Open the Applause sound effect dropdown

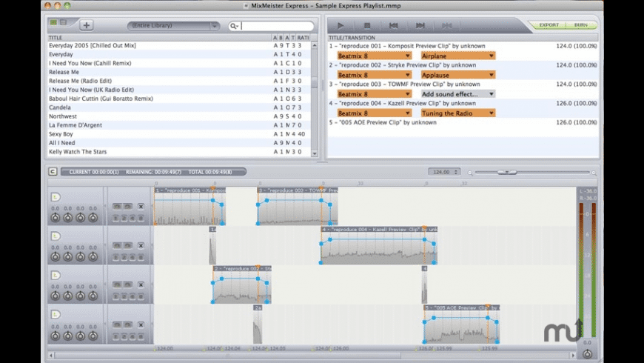[x=458, y=75]
